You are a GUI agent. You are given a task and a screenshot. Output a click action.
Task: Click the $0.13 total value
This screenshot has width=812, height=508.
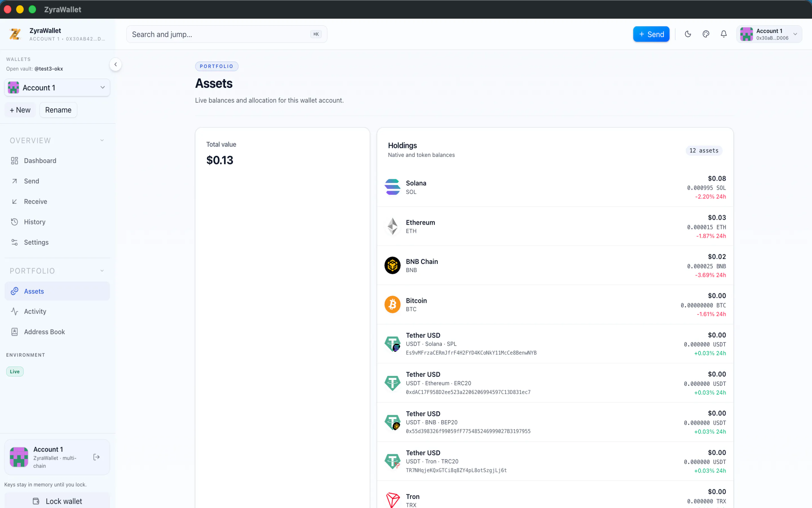(220, 160)
